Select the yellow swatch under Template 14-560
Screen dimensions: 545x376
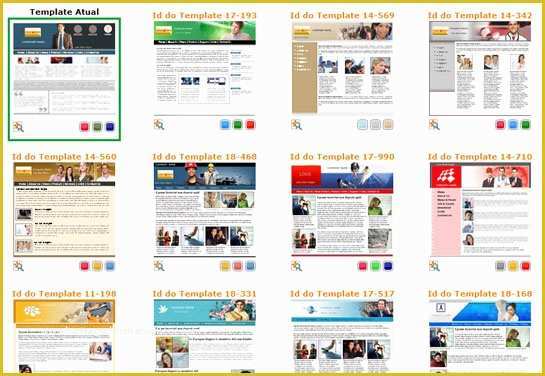pos(97,266)
